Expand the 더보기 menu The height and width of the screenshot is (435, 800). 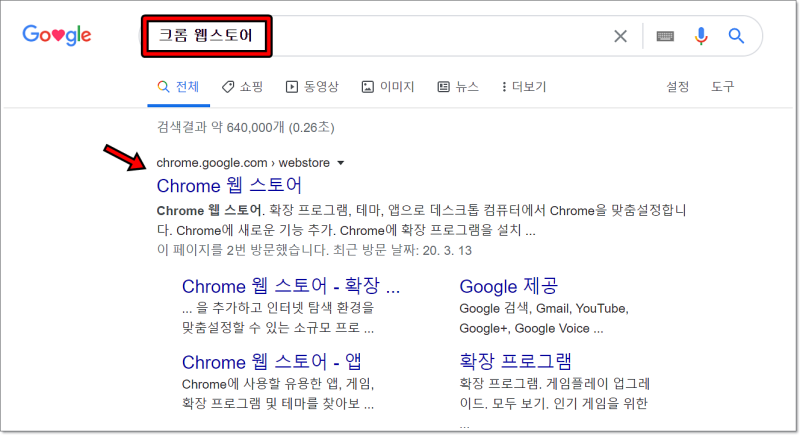point(524,87)
